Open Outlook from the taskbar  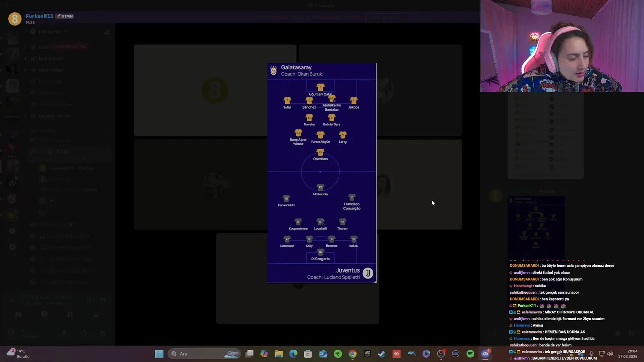click(x=323, y=354)
